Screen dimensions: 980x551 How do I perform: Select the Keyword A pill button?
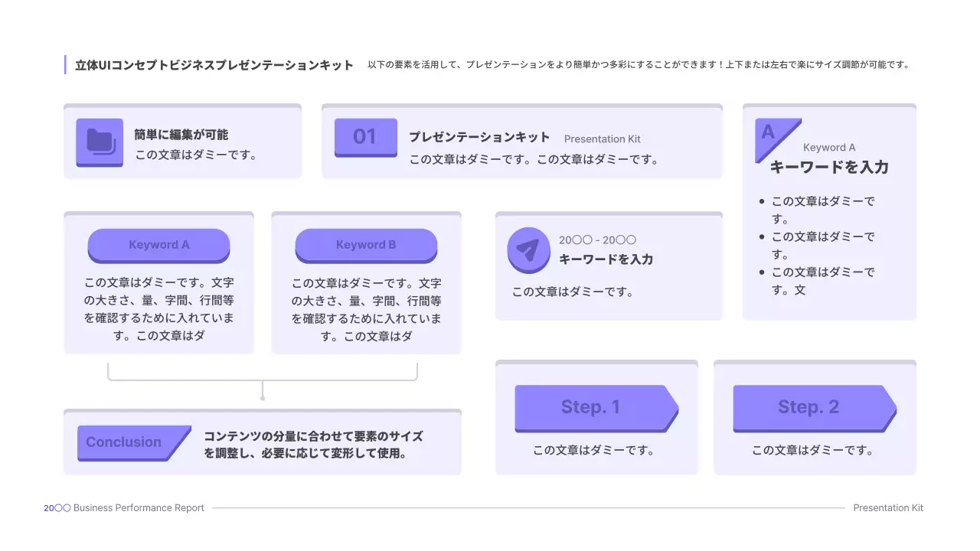point(158,244)
